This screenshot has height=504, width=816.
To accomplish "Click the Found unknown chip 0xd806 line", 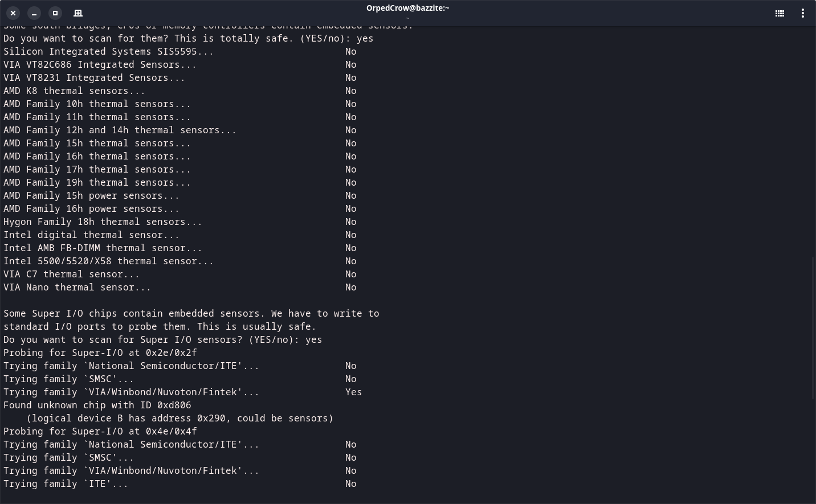I will click(x=97, y=405).
